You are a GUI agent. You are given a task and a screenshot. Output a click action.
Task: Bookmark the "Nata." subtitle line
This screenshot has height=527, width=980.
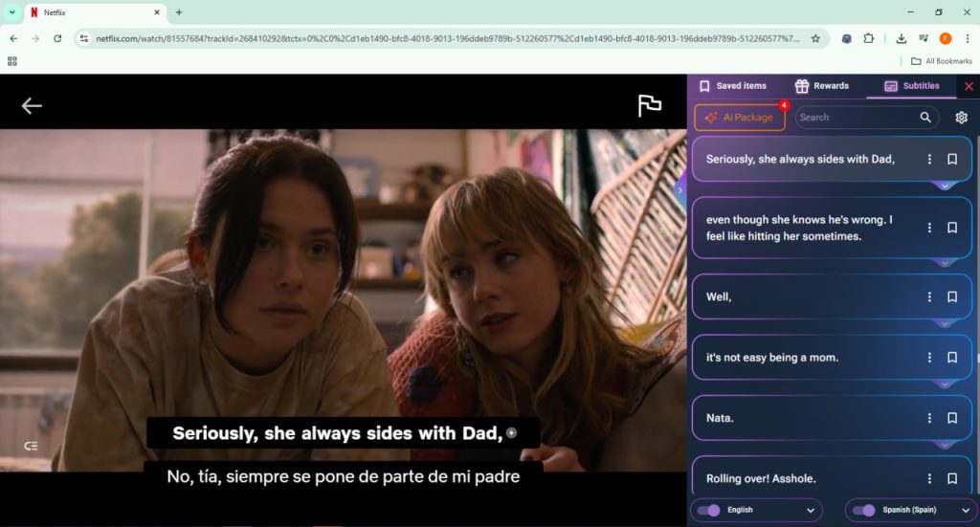point(952,418)
